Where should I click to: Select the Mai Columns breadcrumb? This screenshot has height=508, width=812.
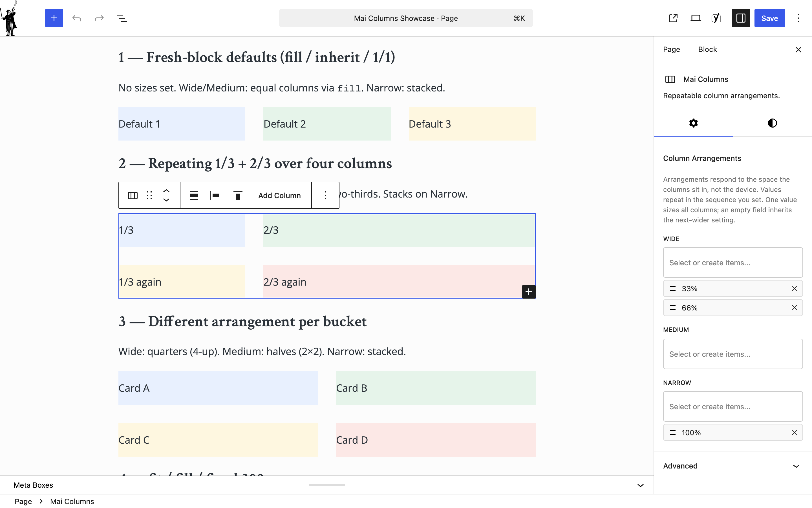pos(72,501)
